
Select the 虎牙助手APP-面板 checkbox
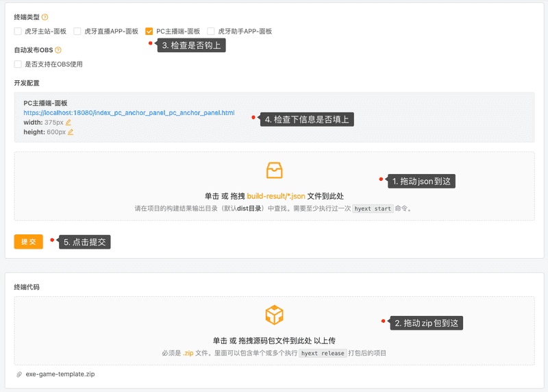211,32
